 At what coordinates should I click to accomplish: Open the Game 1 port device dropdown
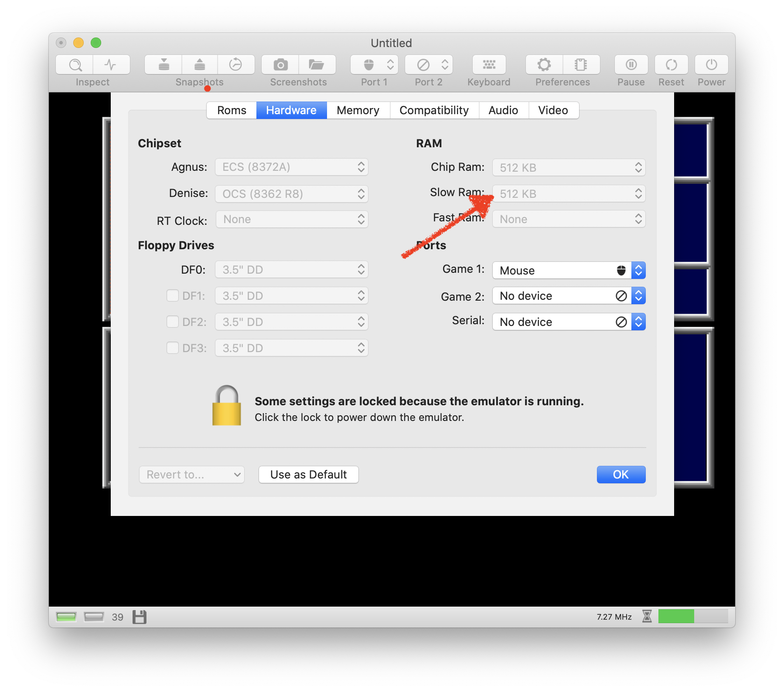pos(569,270)
